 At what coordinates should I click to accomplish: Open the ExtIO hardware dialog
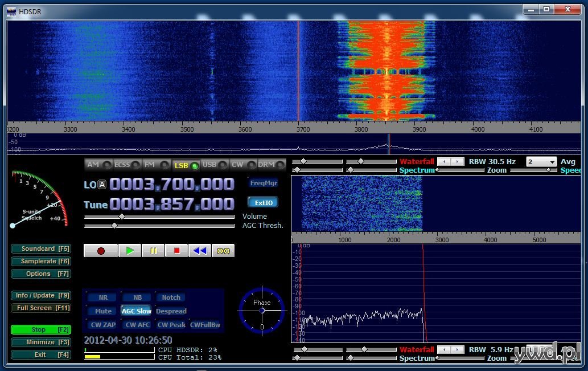coord(263,202)
